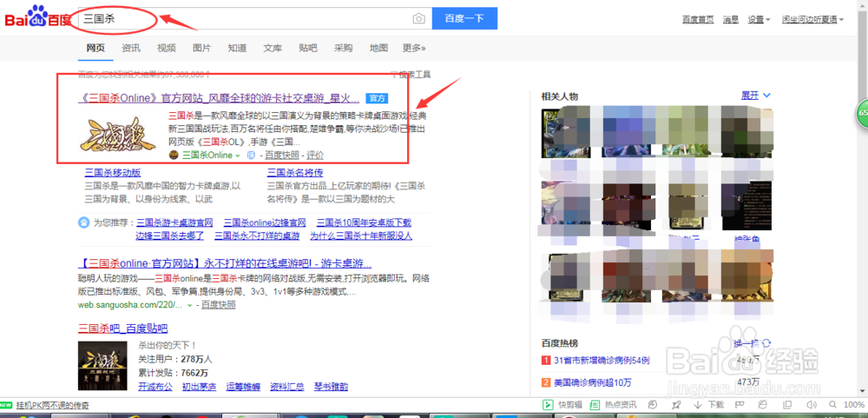Open the 三国杀移动版 sublink
The height and width of the screenshot is (418, 868).
112,172
